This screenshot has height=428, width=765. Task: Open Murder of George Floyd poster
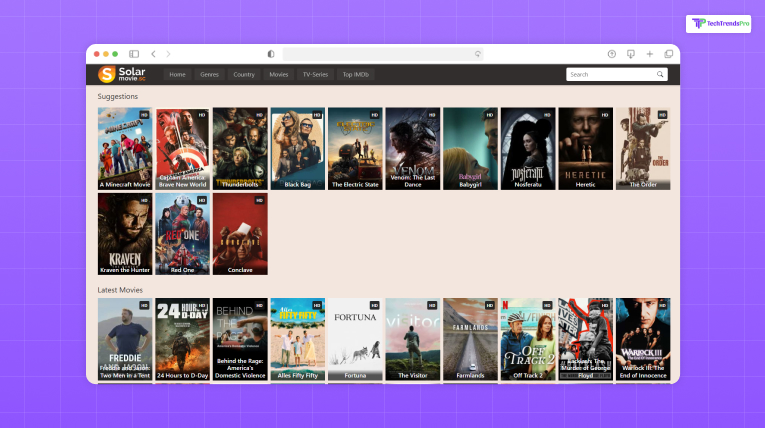point(585,339)
